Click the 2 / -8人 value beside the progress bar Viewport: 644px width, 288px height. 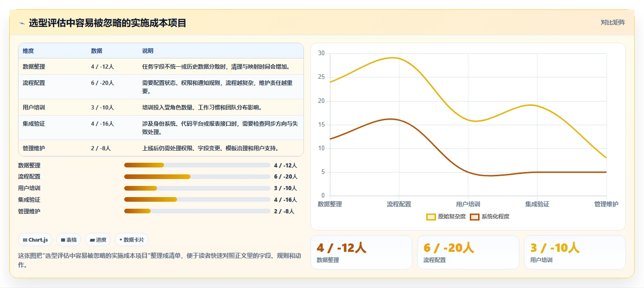(x=284, y=211)
